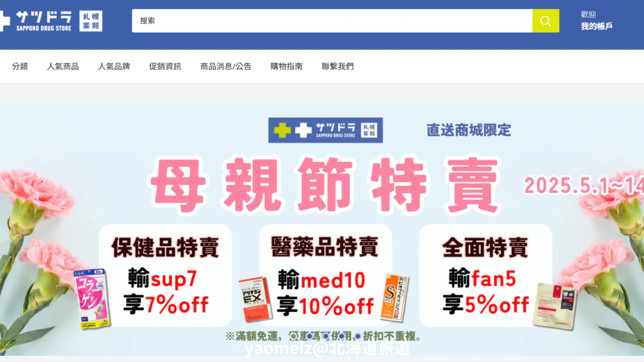Click the 札幌藥粧 badge in the header
644x362 pixels.
point(91,21)
